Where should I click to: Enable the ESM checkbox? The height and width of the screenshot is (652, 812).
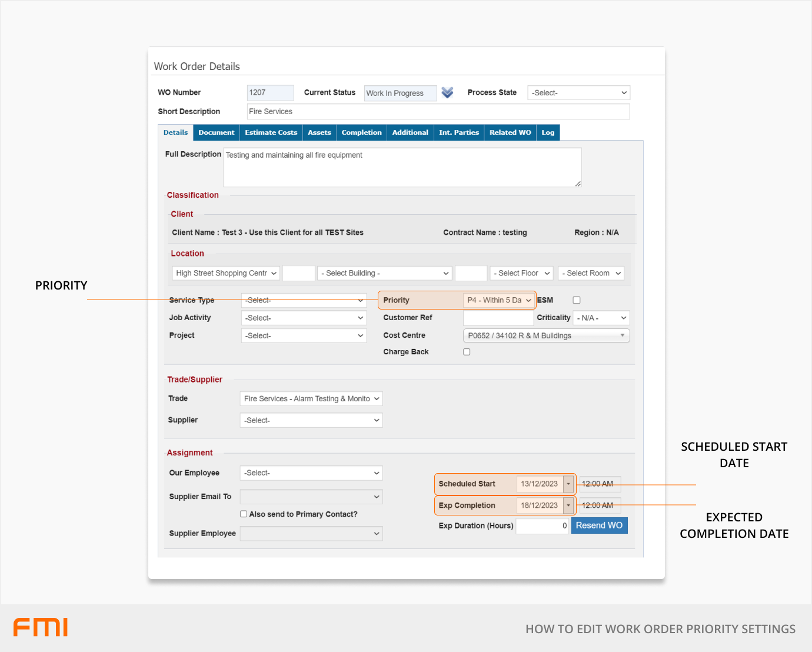(577, 300)
